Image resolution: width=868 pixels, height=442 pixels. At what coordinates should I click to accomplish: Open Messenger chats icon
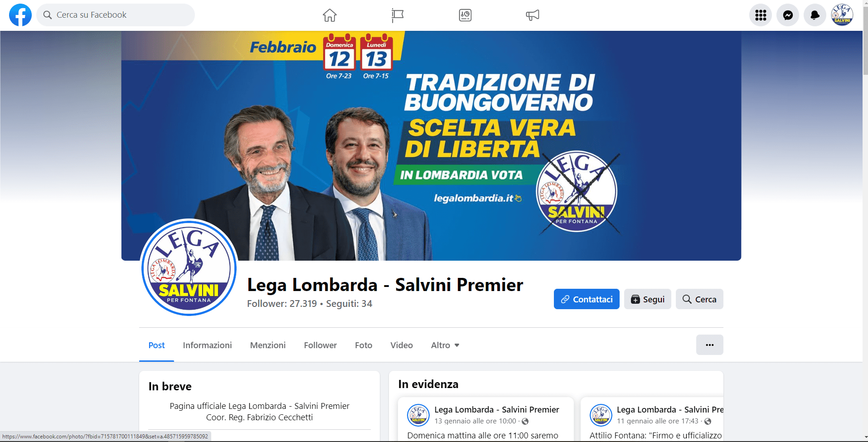point(788,15)
